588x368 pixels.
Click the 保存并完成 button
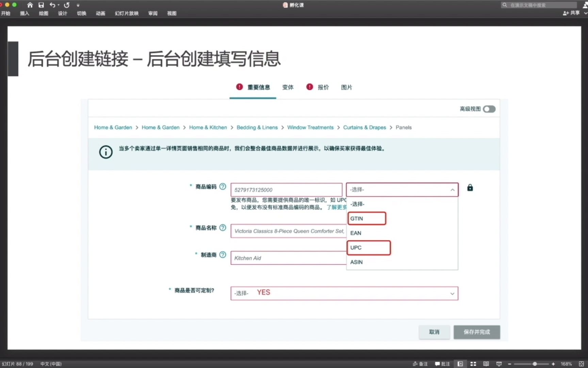[476, 332]
